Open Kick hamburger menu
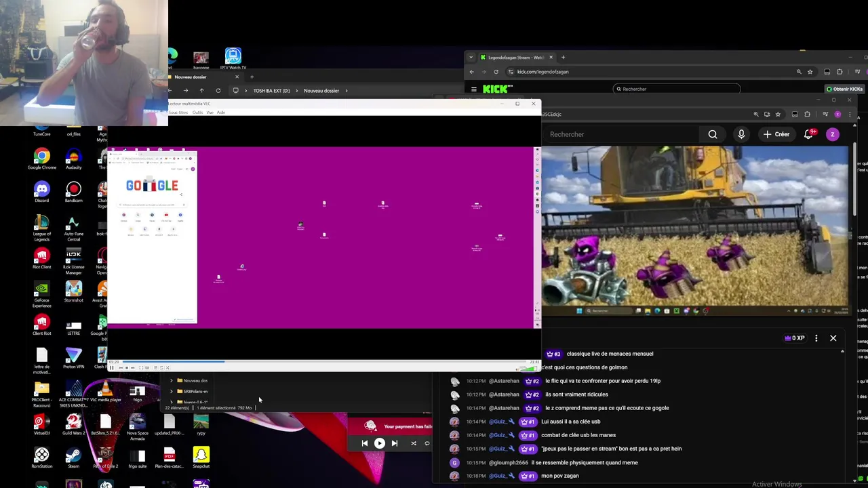The height and width of the screenshot is (488, 868). click(x=473, y=89)
